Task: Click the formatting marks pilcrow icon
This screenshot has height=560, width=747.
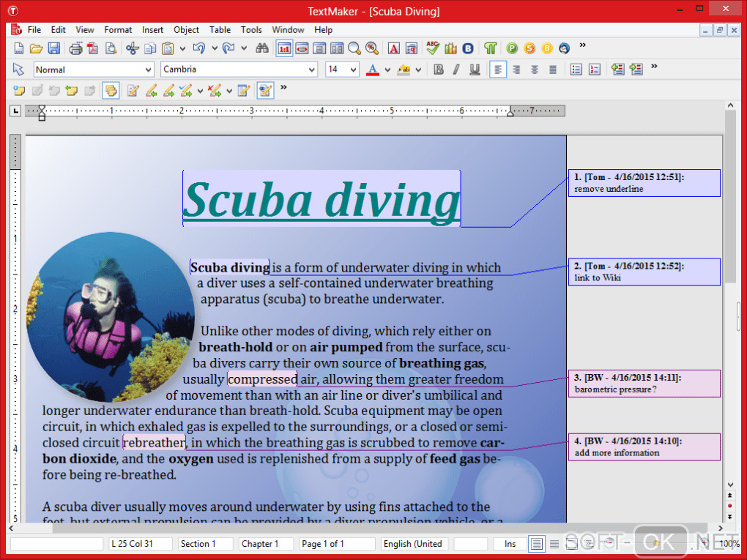Action: [x=490, y=48]
